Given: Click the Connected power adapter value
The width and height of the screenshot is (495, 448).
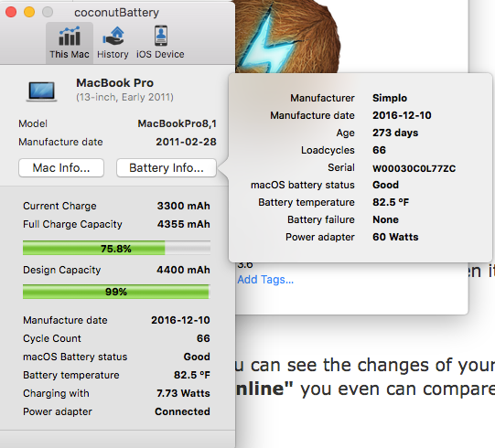Looking at the screenshot, I should point(182,411).
